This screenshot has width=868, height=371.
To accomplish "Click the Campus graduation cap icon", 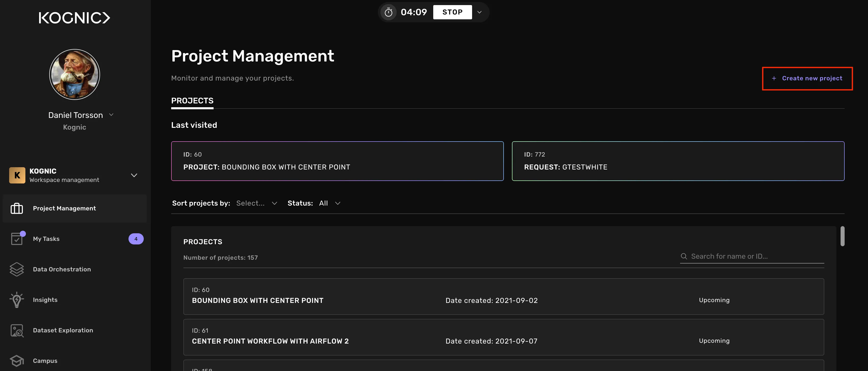I will click(17, 361).
